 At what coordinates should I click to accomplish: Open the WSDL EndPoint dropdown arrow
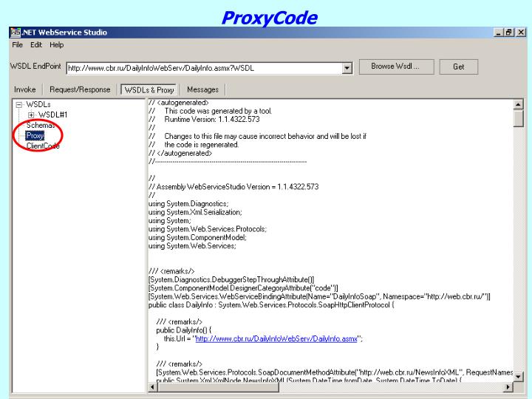tap(347, 68)
